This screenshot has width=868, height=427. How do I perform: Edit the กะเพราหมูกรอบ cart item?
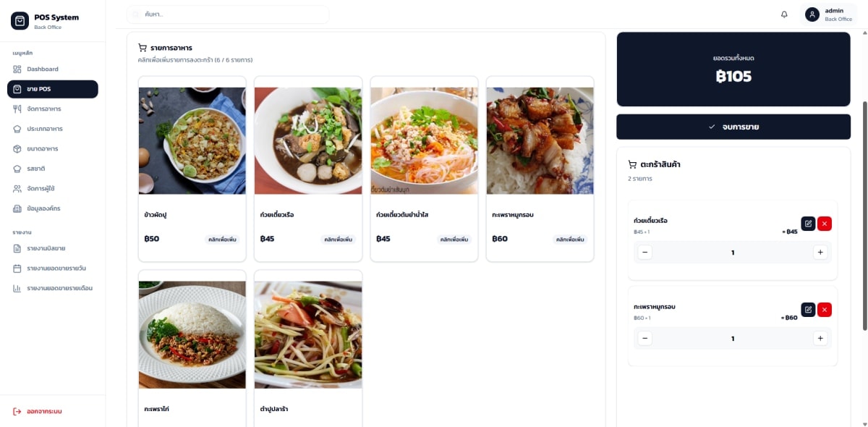[808, 309]
